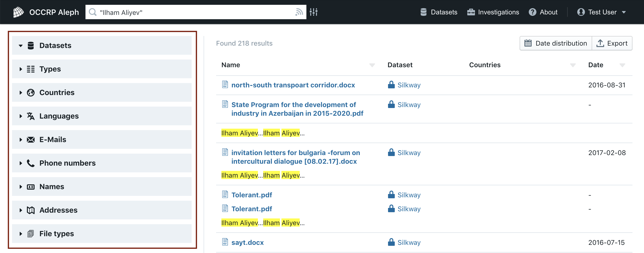Screen dimensions: 644x253
Task: Click the Datasets database icon in navbar
Action: coord(424,12)
